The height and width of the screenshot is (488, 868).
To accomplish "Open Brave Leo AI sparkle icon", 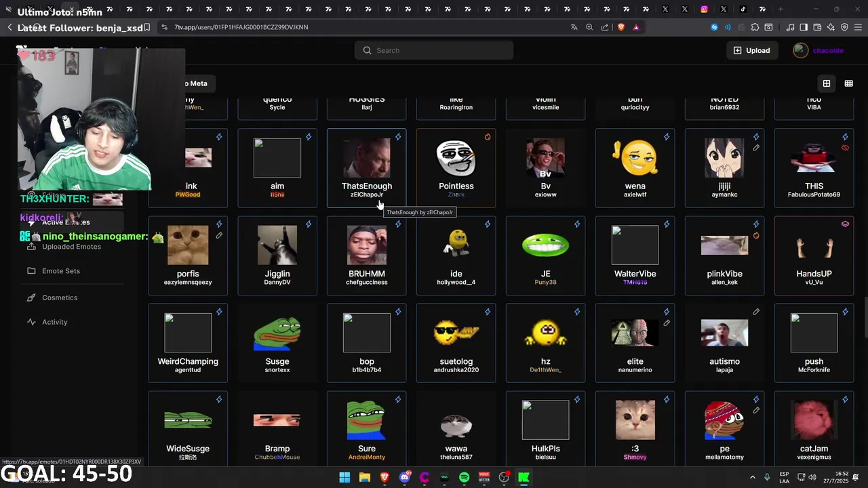I will pyautogui.click(x=831, y=27).
